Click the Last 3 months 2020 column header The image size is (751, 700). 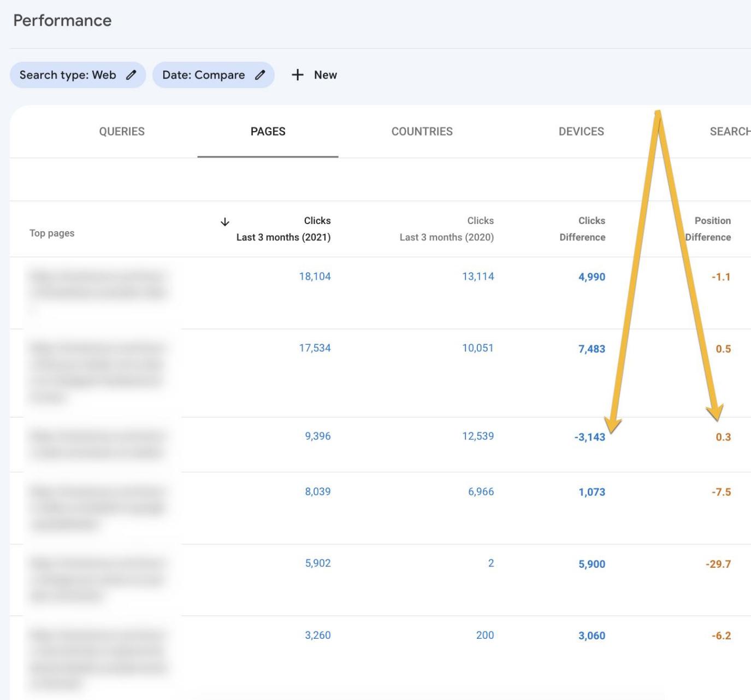[447, 228]
